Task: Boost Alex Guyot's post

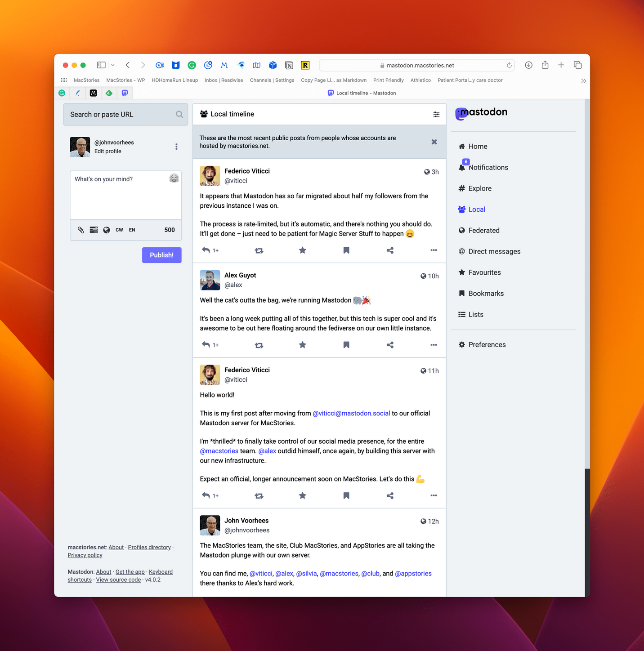Action: point(259,345)
